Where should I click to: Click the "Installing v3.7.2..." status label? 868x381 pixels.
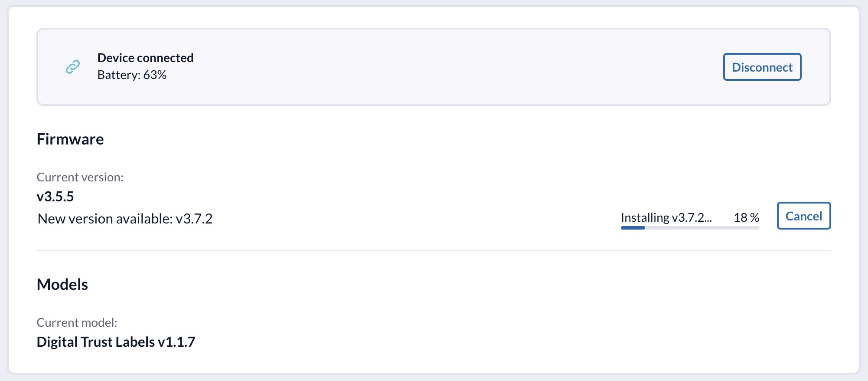point(666,217)
